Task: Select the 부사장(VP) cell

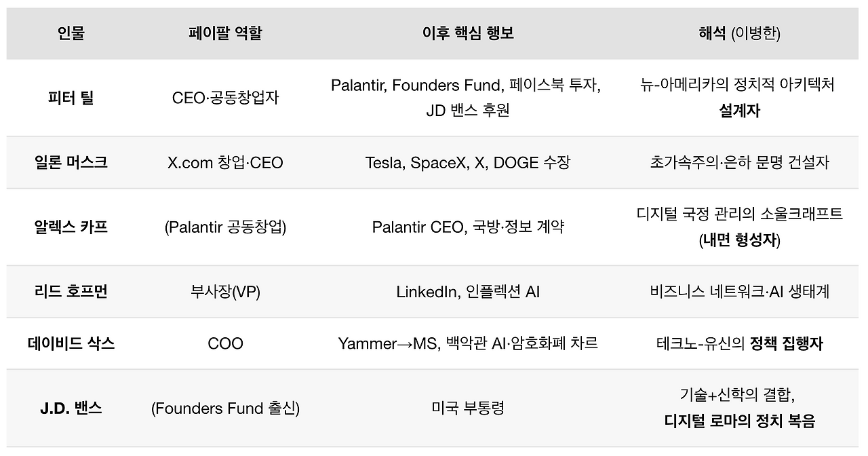Action: (225, 292)
